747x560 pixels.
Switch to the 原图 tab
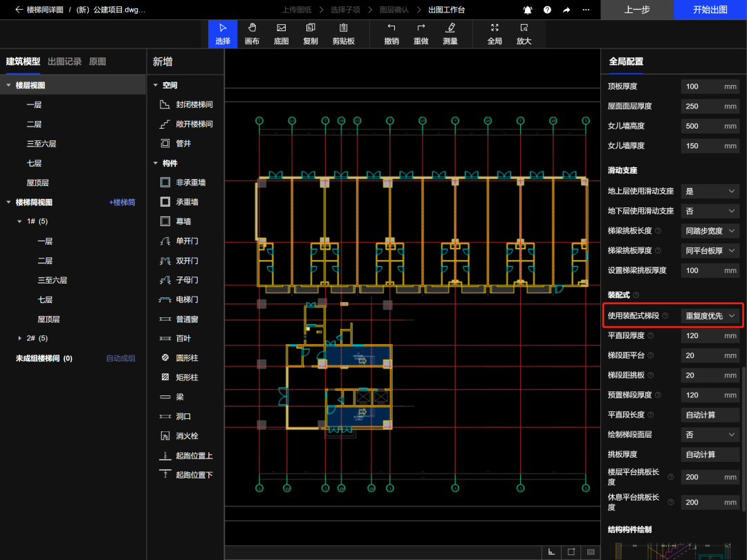(98, 62)
